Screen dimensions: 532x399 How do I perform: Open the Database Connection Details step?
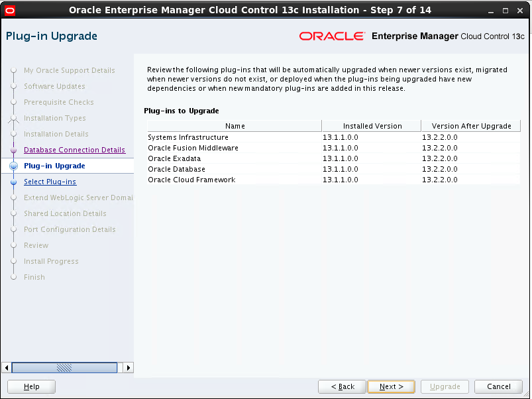[74, 150]
